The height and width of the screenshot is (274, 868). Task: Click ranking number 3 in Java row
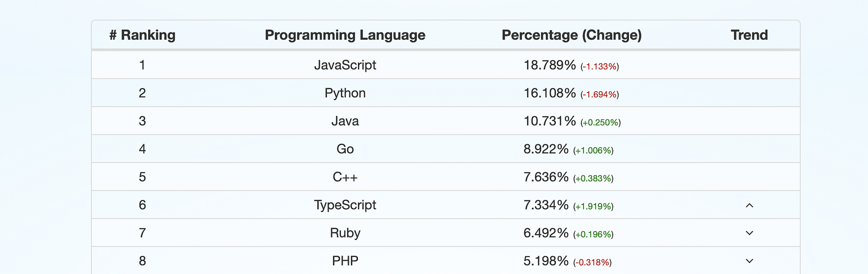(142, 121)
